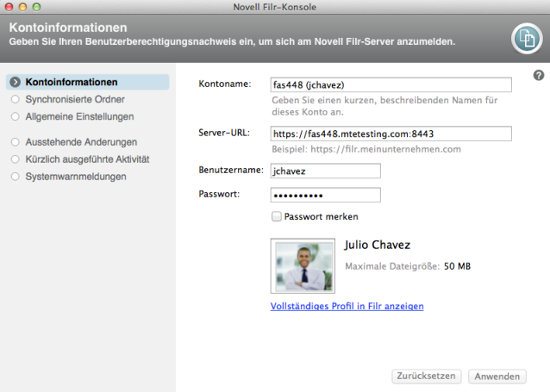The width and height of the screenshot is (550, 392).
Task: Open the Systemwarnmeldungen label
Action: tap(76, 177)
